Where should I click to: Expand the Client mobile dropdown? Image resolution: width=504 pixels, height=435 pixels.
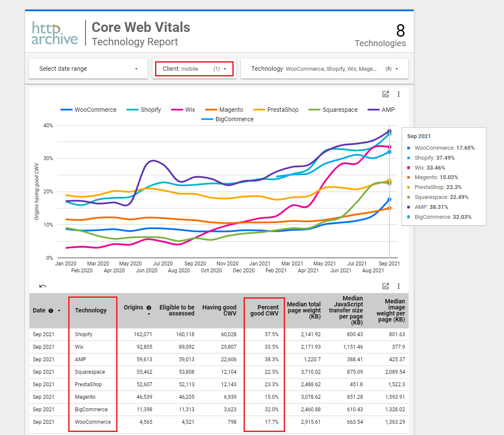tap(194, 69)
